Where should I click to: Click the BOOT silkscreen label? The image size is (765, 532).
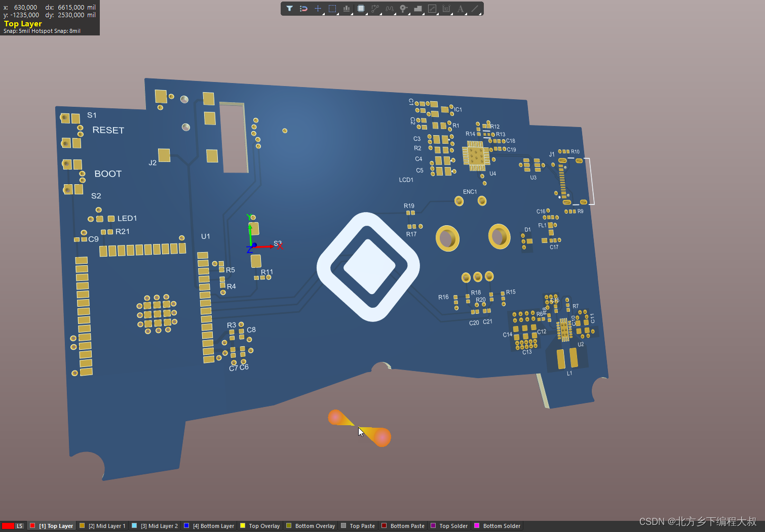108,174
